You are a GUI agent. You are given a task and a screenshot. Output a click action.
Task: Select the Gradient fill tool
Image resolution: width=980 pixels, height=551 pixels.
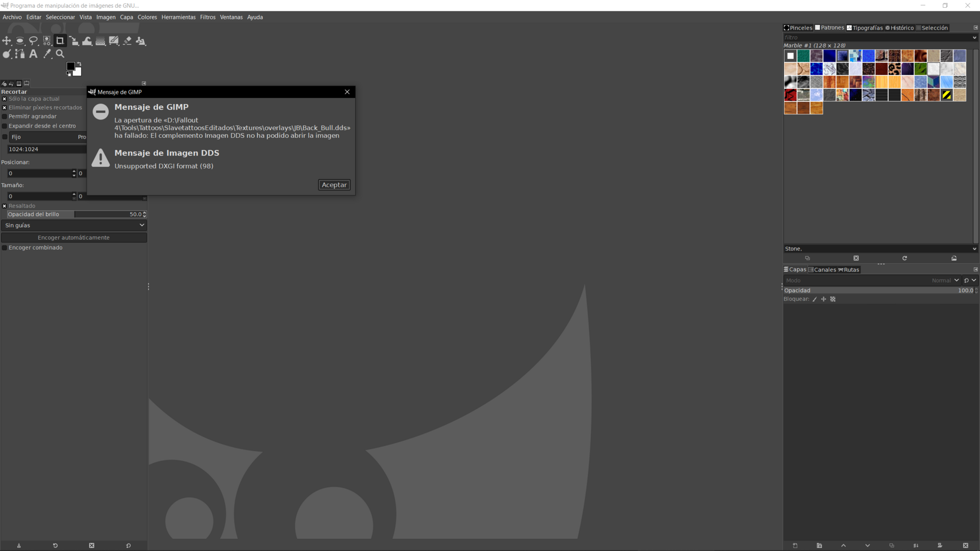(x=101, y=41)
